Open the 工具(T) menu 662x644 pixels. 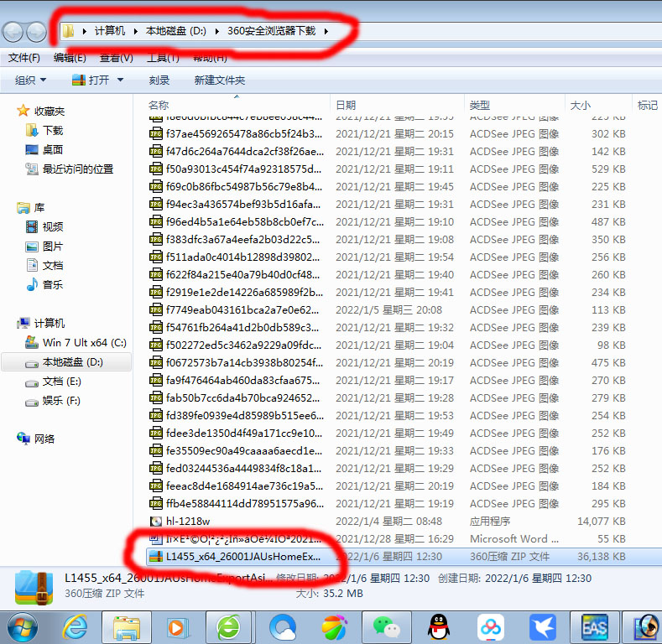click(x=163, y=58)
